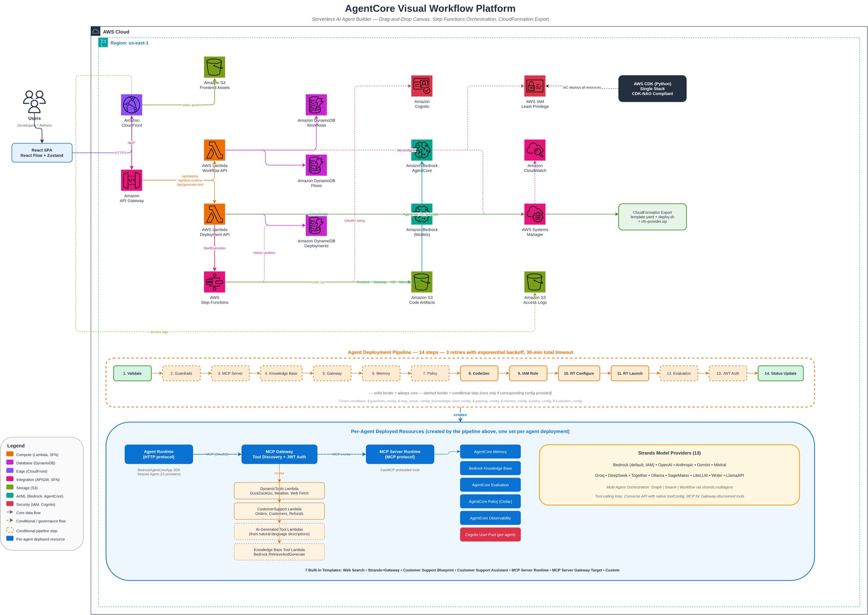Click the AgentCore Memory box
Viewport: 868px width, 615px height.
pyautogui.click(x=490, y=451)
